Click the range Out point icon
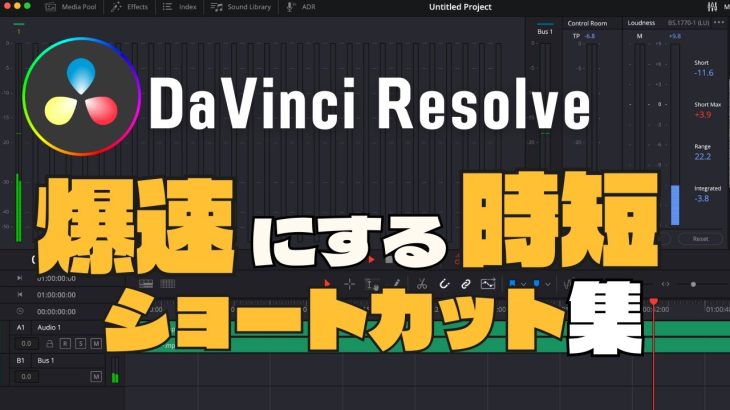The width and height of the screenshot is (730, 410). pyautogui.click(x=20, y=295)
